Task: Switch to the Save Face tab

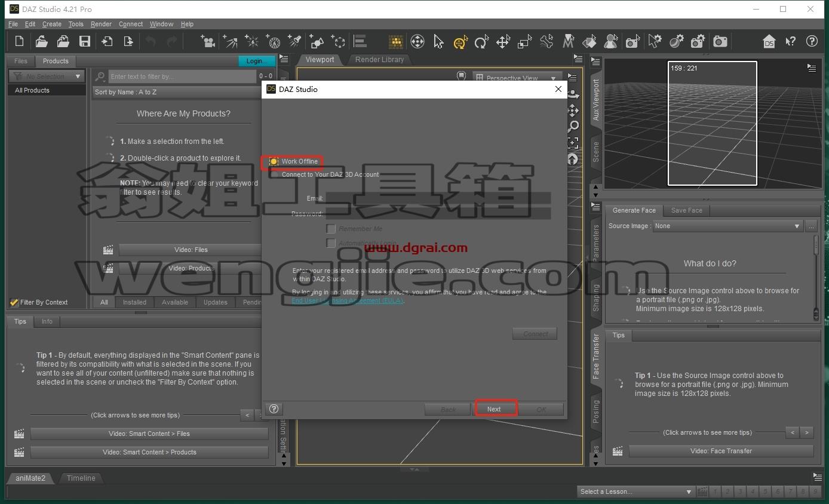Action: pos(687,210)
